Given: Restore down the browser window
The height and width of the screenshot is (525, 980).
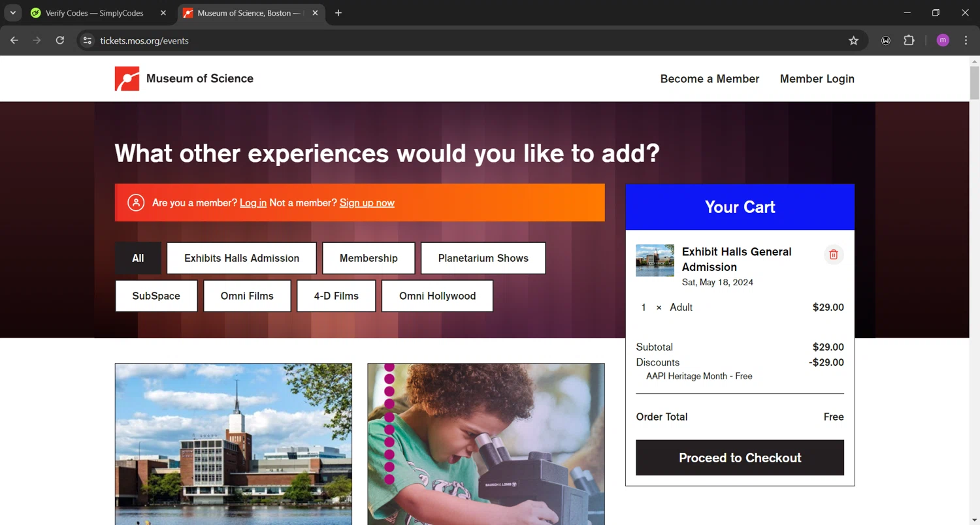Looking at the screenshot, I should (x=936, y=13).
